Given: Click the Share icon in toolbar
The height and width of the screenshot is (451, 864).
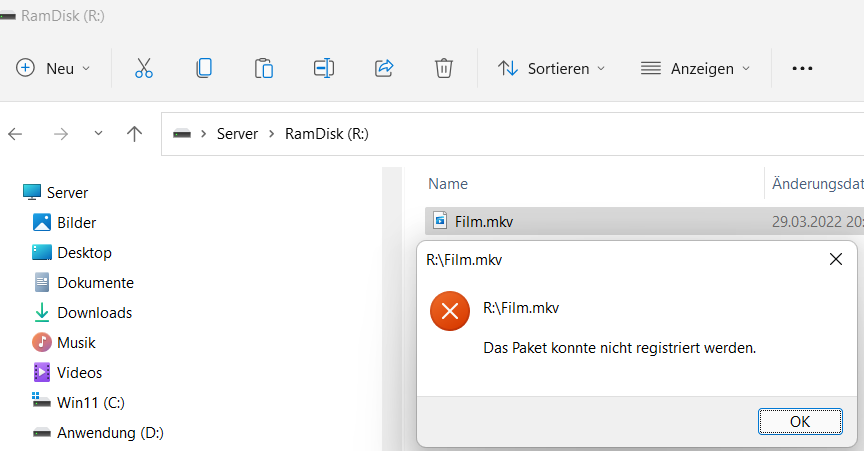Looking at the screenshot, I should coord(384,68).
